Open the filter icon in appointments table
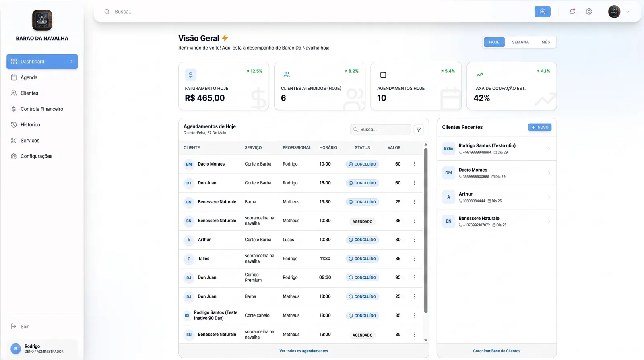644x360 pixels. [419, 130]
